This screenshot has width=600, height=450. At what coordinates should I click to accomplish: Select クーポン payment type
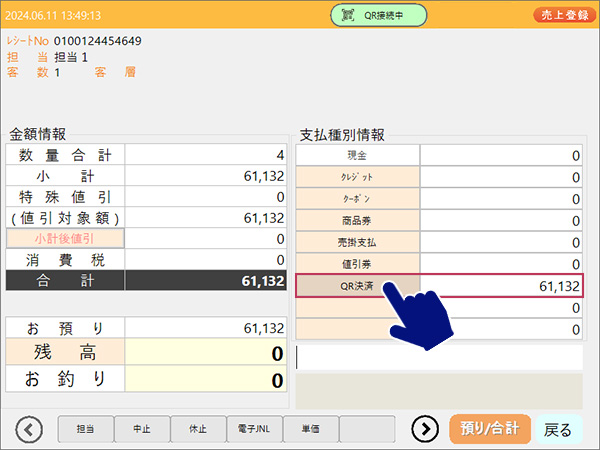tap(357, 199)
